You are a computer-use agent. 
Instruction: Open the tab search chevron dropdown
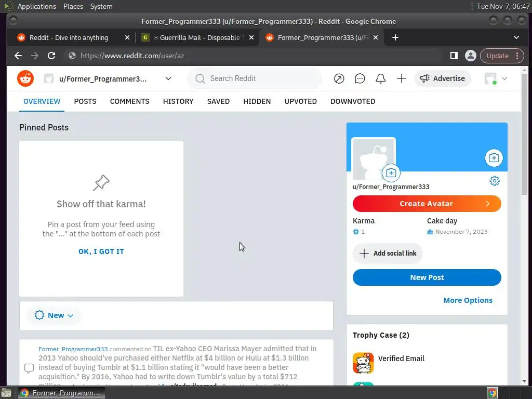coord(516,37)
